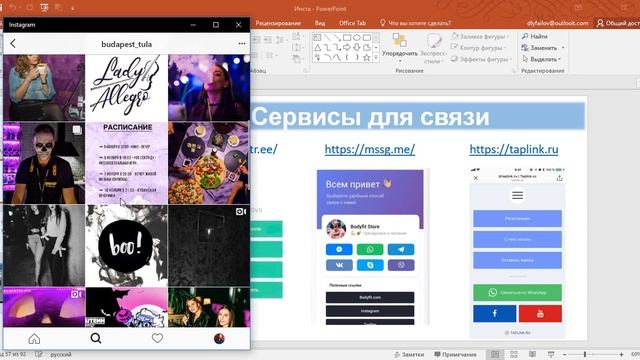Click the Общий доступ share button
This screenshot has width=640, height=360.
618,23
